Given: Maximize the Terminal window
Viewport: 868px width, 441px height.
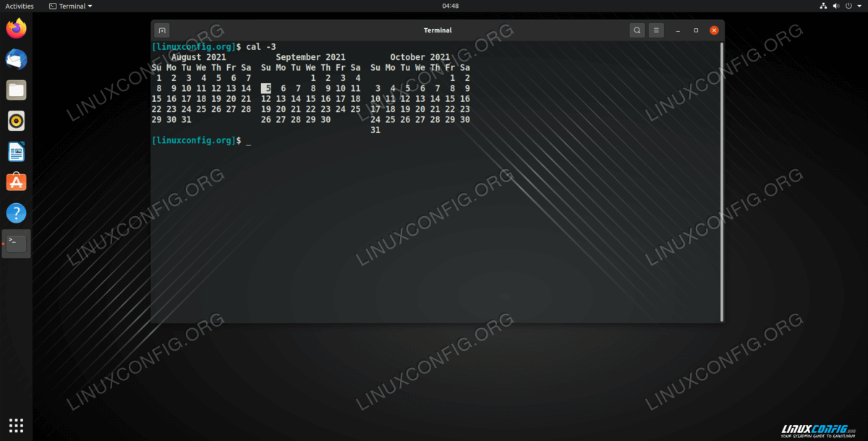Looking at the screenshot, I should (696, 30).
